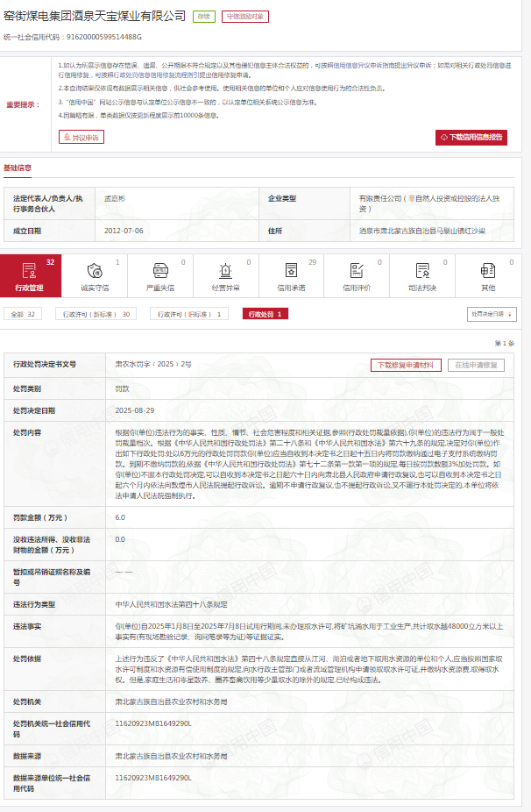Select the 行政处罚 1 filter

coord(265,314)
